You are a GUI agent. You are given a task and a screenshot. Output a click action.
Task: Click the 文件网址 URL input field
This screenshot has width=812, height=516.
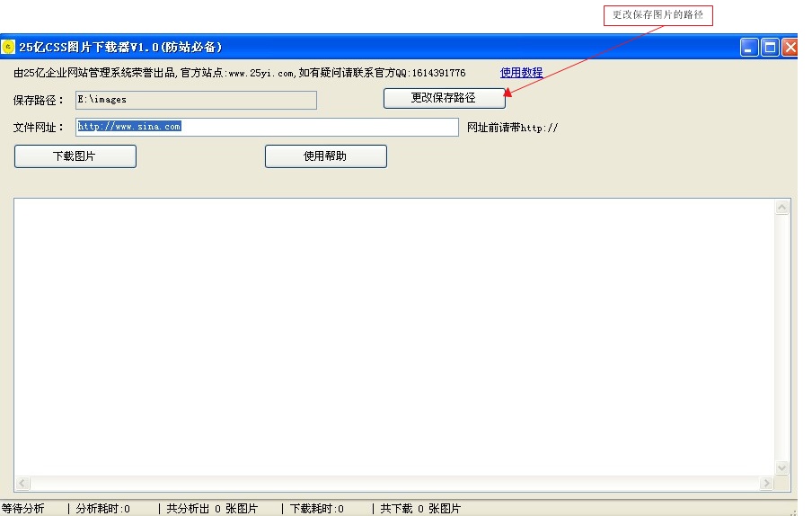coord(267,127)
